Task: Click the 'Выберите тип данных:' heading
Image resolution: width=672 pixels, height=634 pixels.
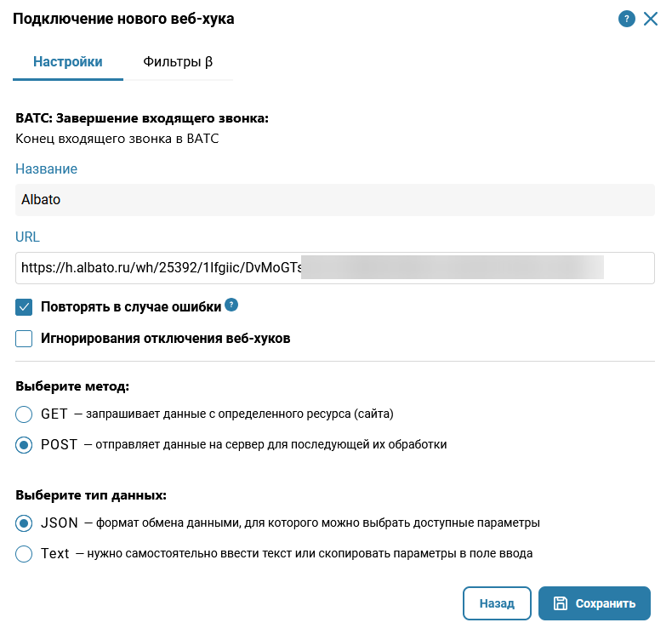Action: point(91,494)
